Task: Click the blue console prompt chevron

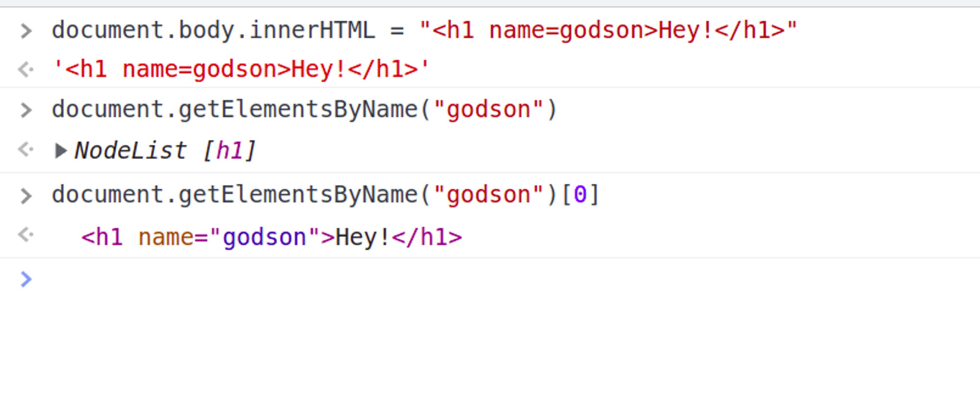Action: (26, 279)
